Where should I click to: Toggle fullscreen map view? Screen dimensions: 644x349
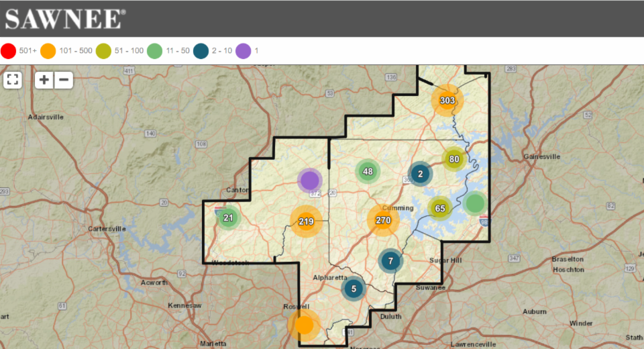click(x=13, y=80)
